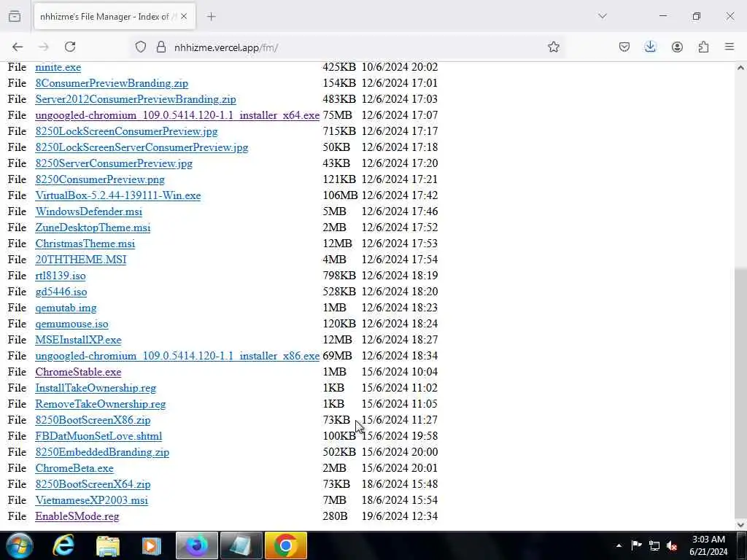This screenshot has height=560, width=747.
Task: Download the ungoogled-chromium x64 installer
Action: click(177, 115)
